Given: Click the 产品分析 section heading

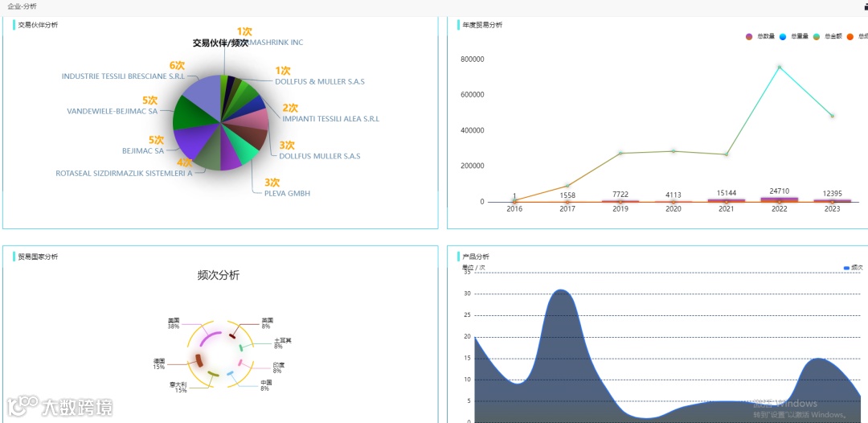Looking at the screenshot, I should (x=476, y=257).
